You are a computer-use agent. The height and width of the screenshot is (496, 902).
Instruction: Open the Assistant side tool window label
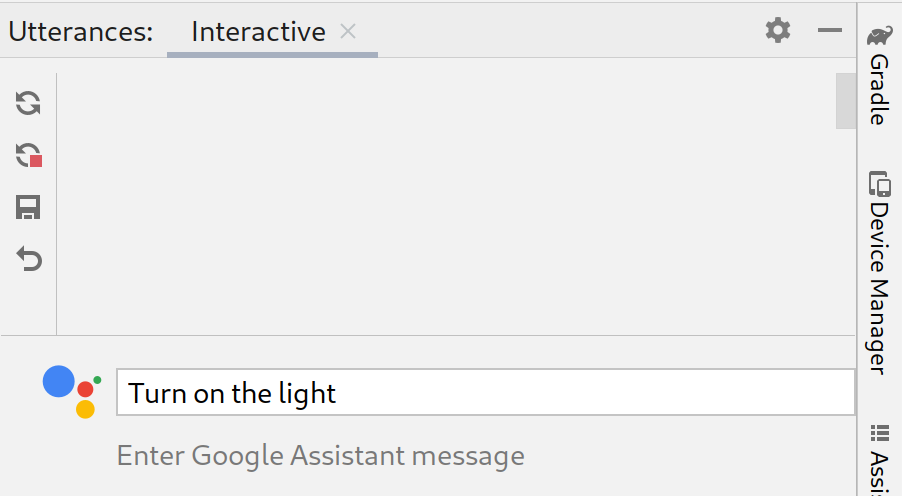click(878, 473)
